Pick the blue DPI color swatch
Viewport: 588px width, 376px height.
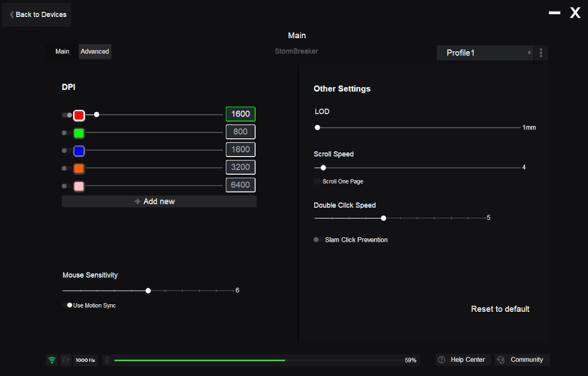point(79,151)
